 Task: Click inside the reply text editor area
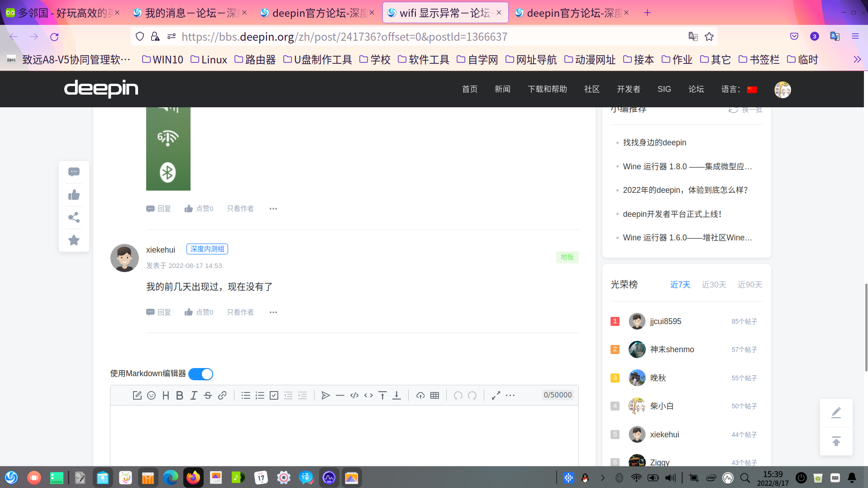click(x=344, y=435)
